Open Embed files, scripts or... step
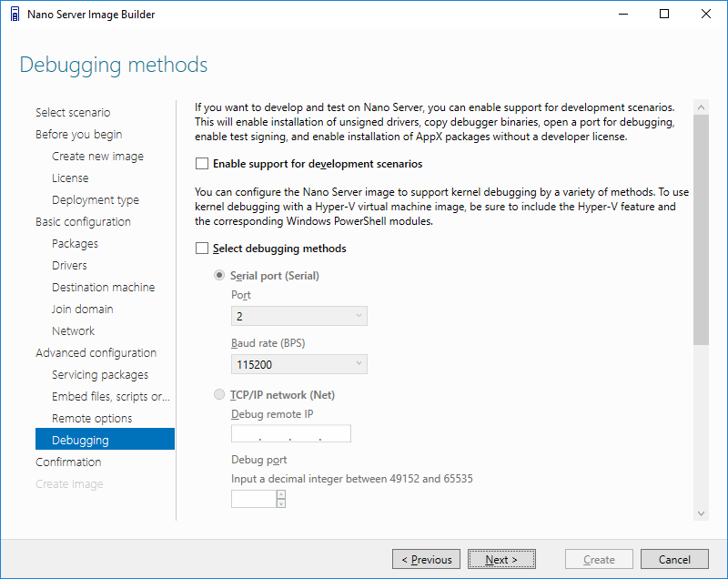 click(110, 396)
